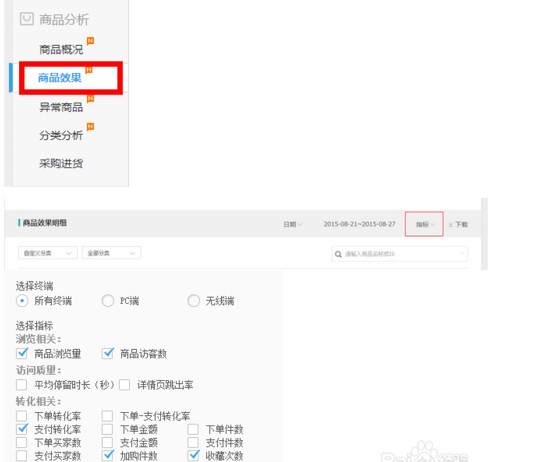This screenshot has height=462, width=547.
Task: Click the orange N badge on 分类分析
Action: point(90,126)
